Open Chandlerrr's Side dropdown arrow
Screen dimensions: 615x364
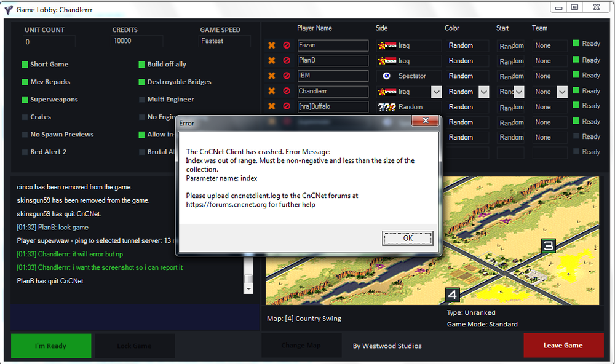tap(436, 92)
